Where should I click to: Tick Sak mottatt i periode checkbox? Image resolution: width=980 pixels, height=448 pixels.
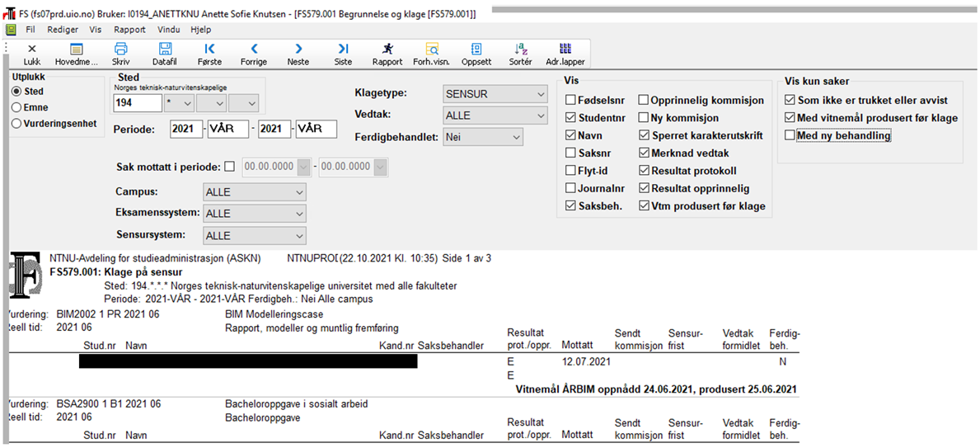tap(229, 167)
